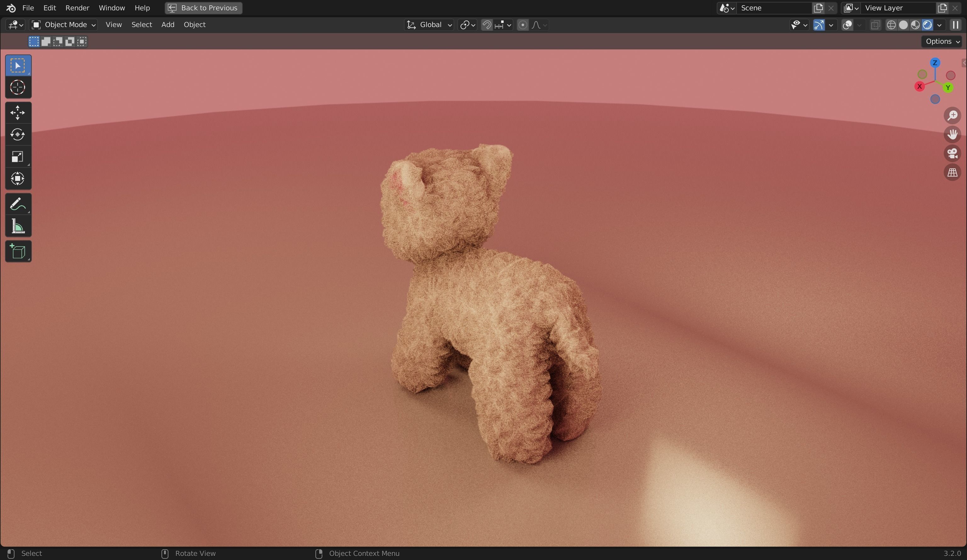Pick the Add Cube tool
The image size is (967, 560).
18,252
